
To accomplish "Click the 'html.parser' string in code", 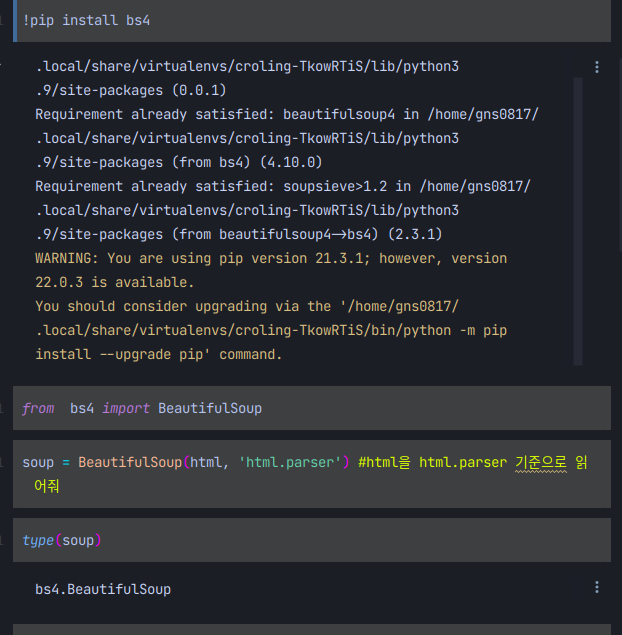I will 290,462.
